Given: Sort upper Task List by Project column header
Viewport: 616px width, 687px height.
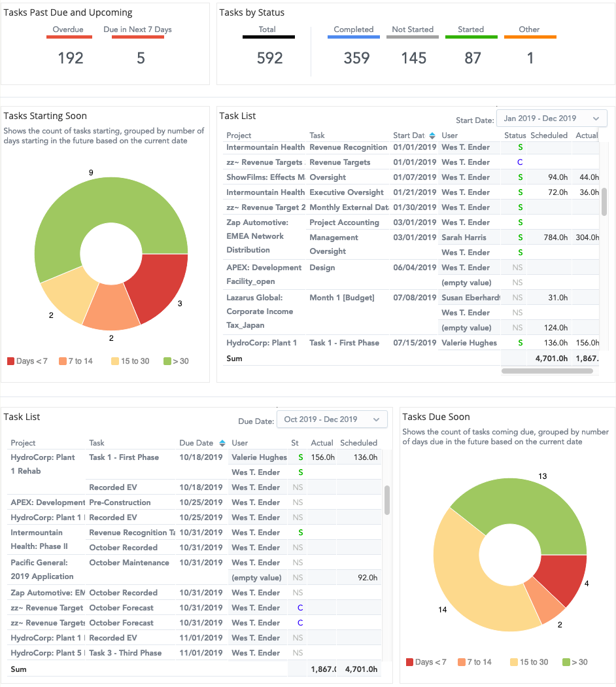Looking at the screenshot, I should 239,135.
